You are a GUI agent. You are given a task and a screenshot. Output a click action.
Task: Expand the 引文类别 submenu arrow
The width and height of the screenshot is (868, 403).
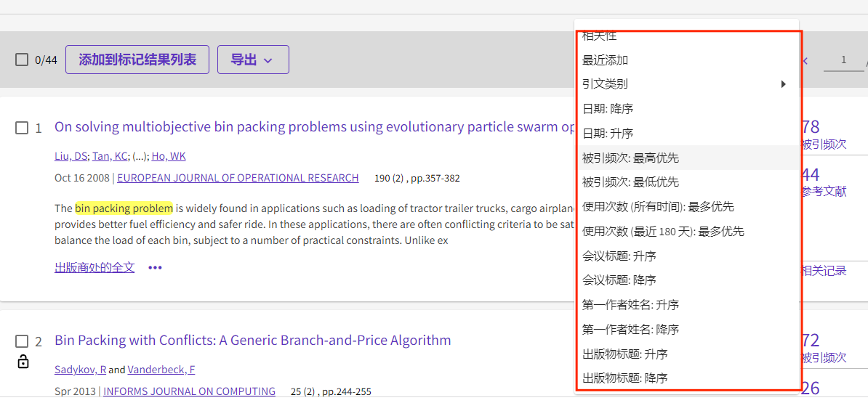tap(783, 84)
